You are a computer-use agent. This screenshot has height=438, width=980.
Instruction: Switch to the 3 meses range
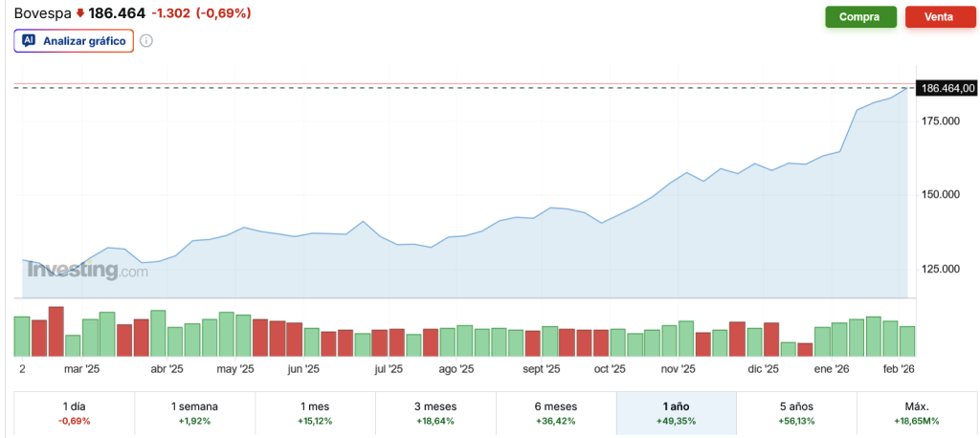pos(435,413)
